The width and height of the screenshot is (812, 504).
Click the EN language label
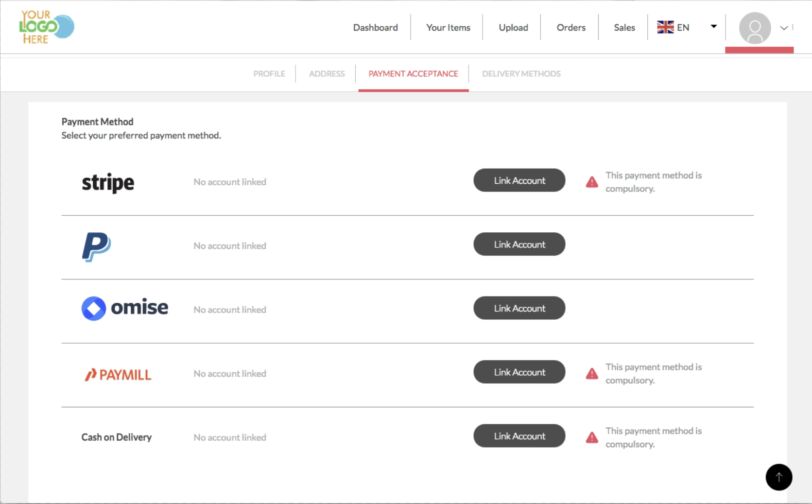click(683, 28)
